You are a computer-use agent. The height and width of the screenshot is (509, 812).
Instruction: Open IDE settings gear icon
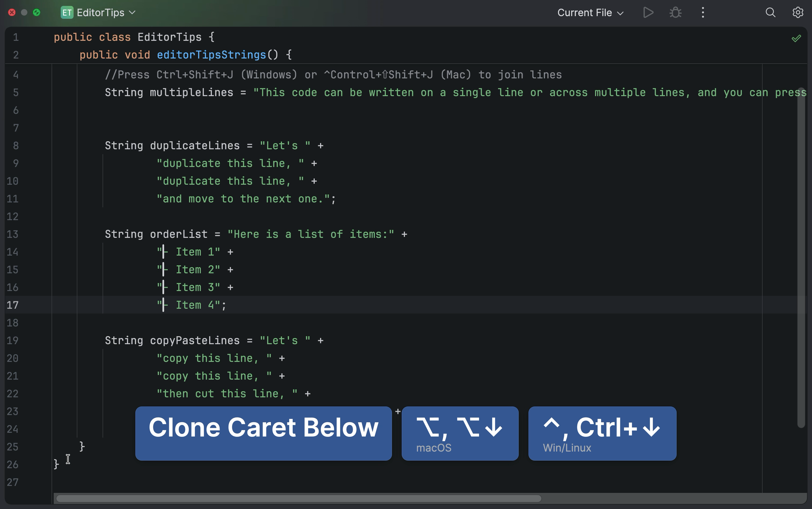pyautogui.click(x=798, y=13)
